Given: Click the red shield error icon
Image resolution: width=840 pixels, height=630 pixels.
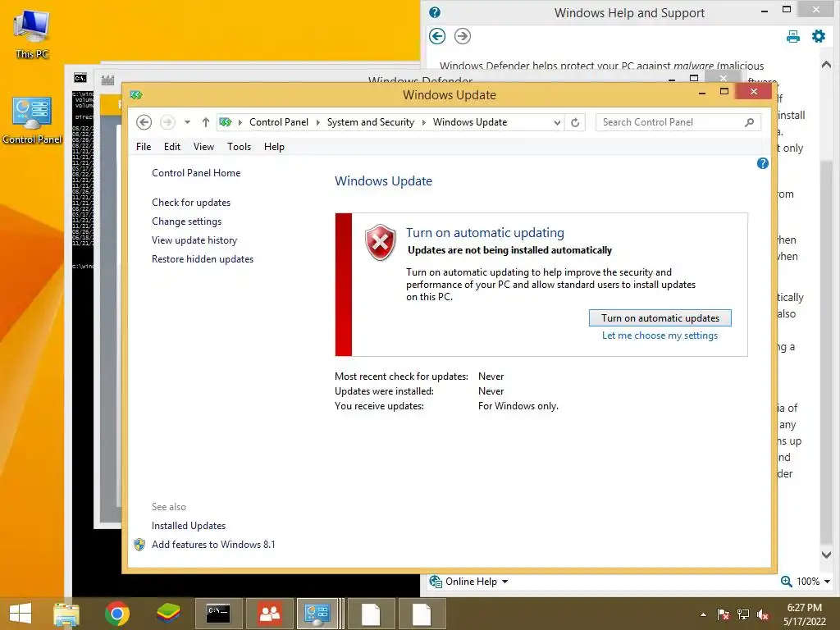Looking at the screenshot, I should (381, 243).
